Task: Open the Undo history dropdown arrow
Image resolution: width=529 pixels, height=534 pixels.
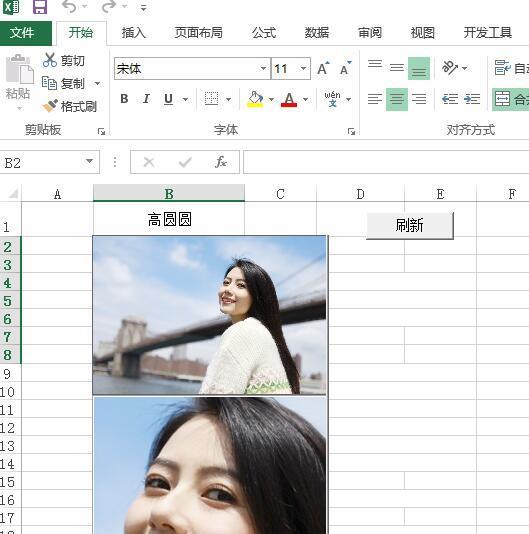Action: (x=85, y=6)
